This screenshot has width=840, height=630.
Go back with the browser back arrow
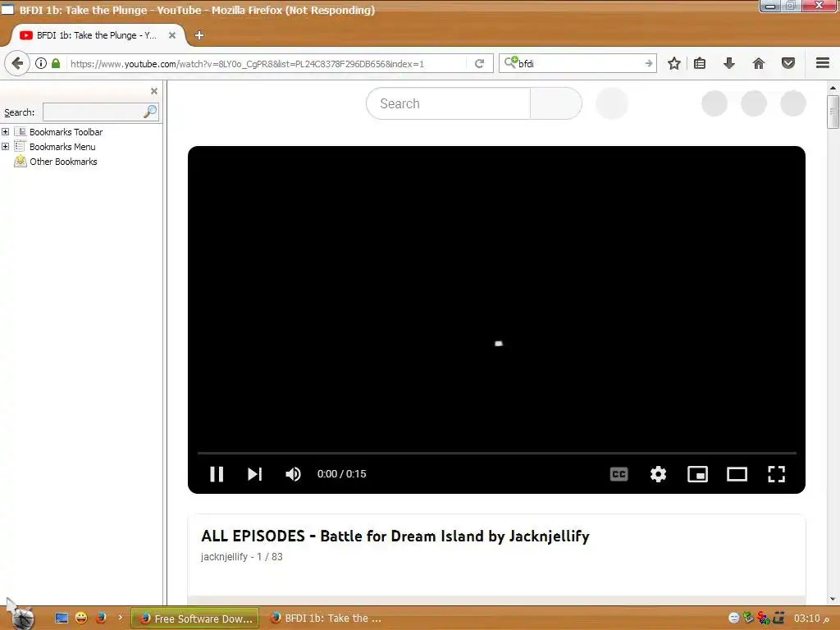coord(17,64)
